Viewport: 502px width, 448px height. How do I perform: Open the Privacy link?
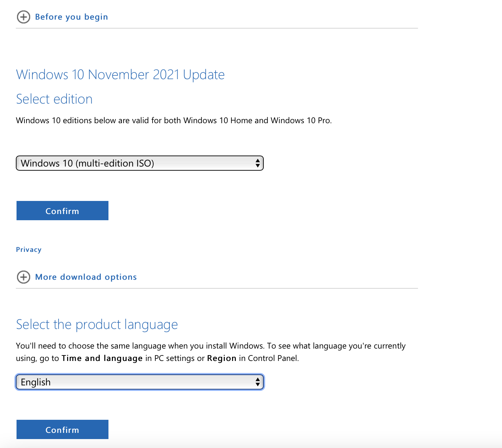(x=29, y=249)
